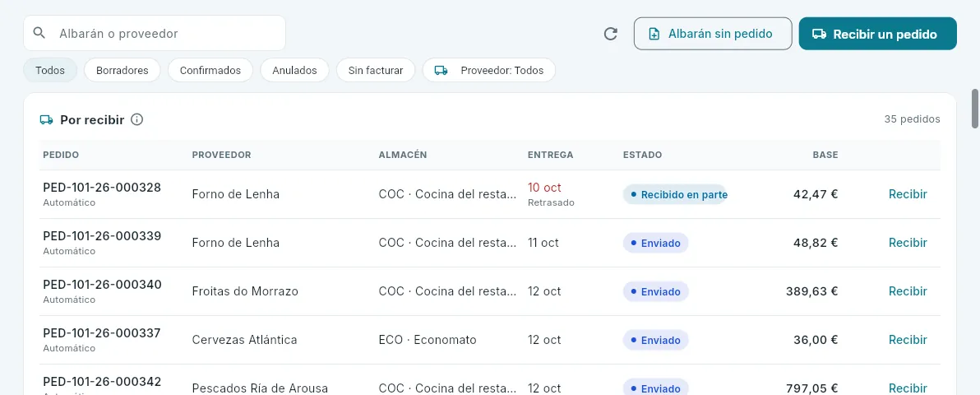This screenshot has width=980, height=395.
Task: Open order PED-101-26-000339
Action: (x=102, y=236)
